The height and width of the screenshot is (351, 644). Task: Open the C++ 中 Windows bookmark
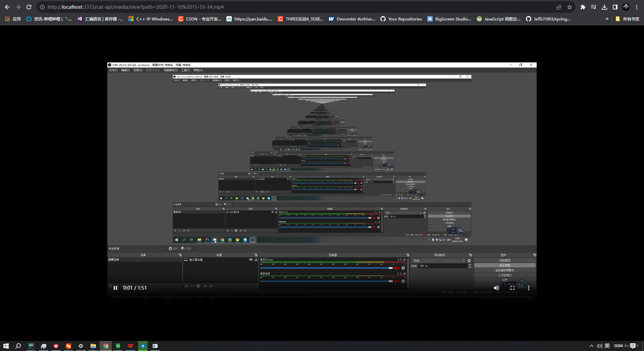coord(151,19)
